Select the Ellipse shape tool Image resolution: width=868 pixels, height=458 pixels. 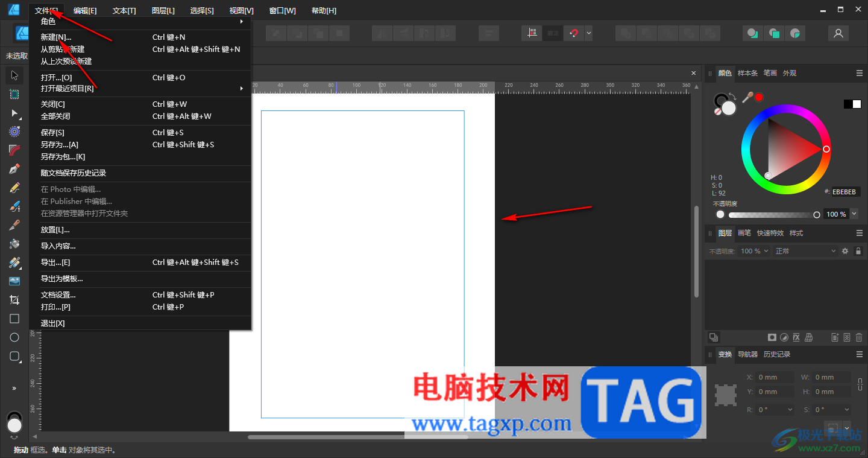14,337
